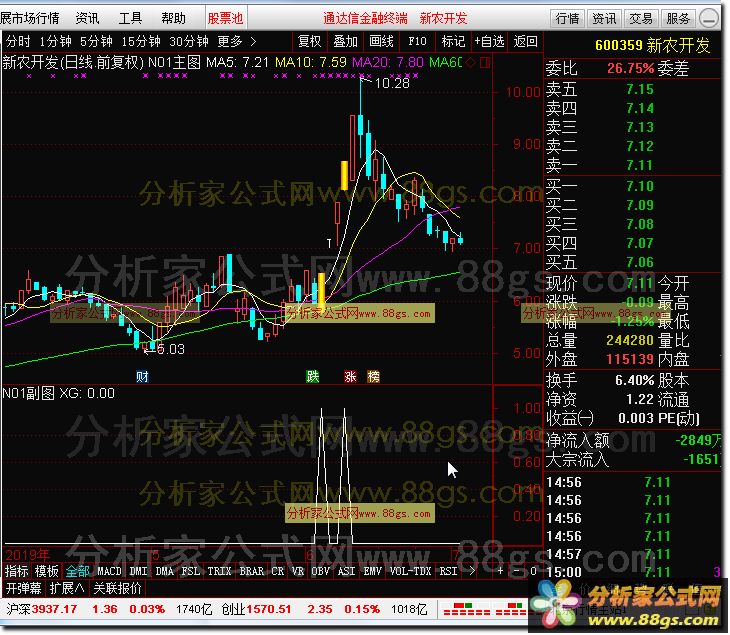The image size is (730, 635).
Task: Switch the sub-chart to the VOL-TDX indicator
Action: click(410, 570)
